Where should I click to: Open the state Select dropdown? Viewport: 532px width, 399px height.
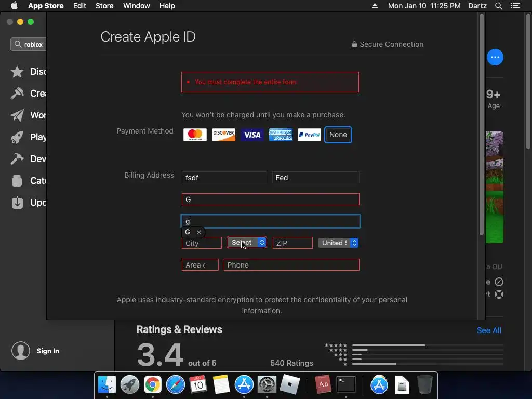point(247,243)
